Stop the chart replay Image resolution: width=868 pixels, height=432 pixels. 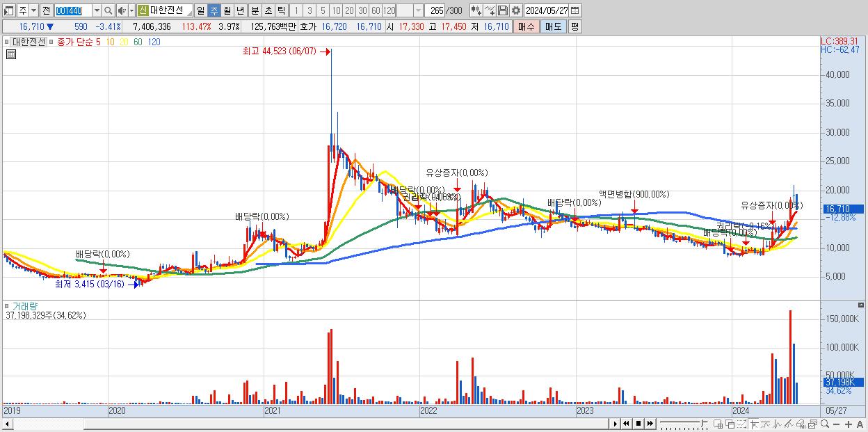tap(638, 424)
